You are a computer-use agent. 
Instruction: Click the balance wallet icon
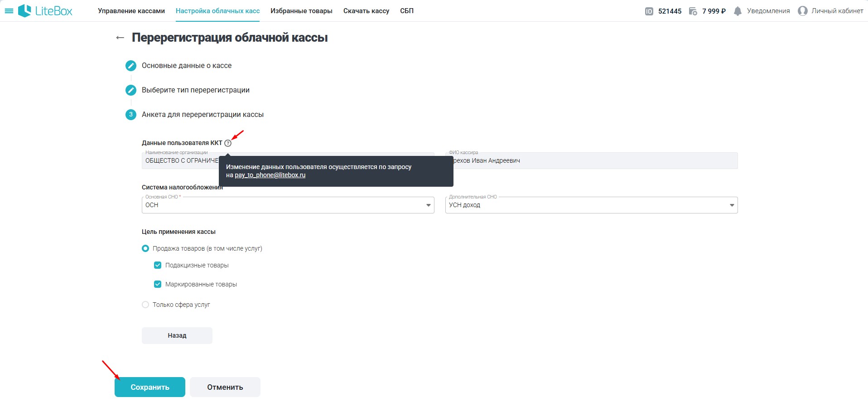[x=693, y=11]
